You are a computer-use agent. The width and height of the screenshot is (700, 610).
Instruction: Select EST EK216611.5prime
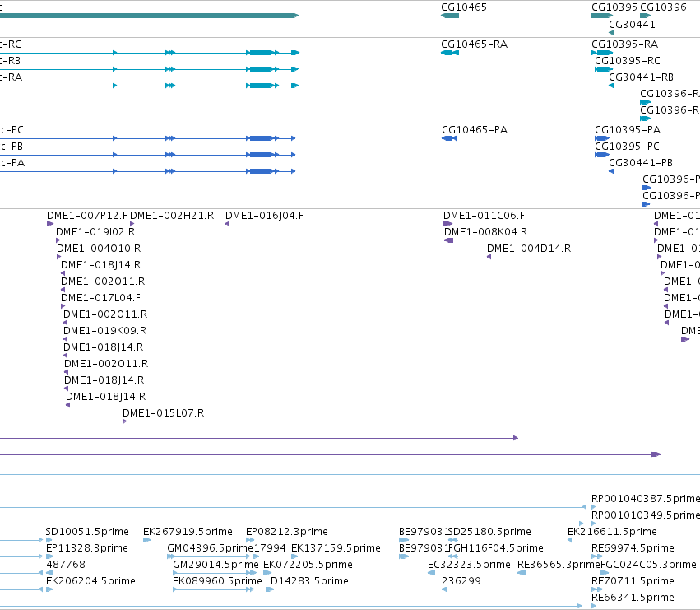point(612,532)
